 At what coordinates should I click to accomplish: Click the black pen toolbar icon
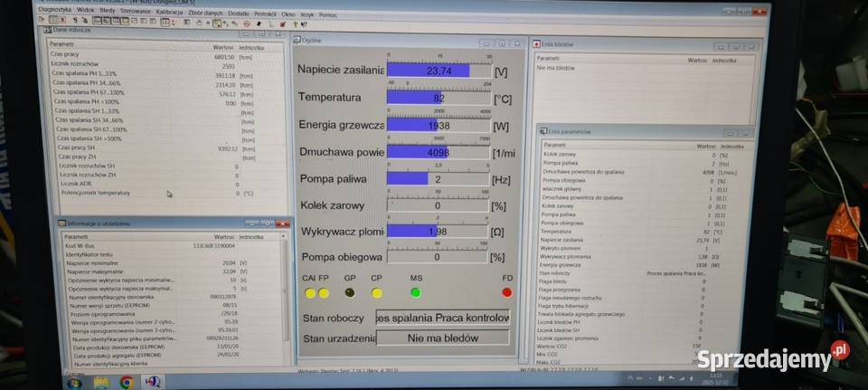tap(259, 24)
